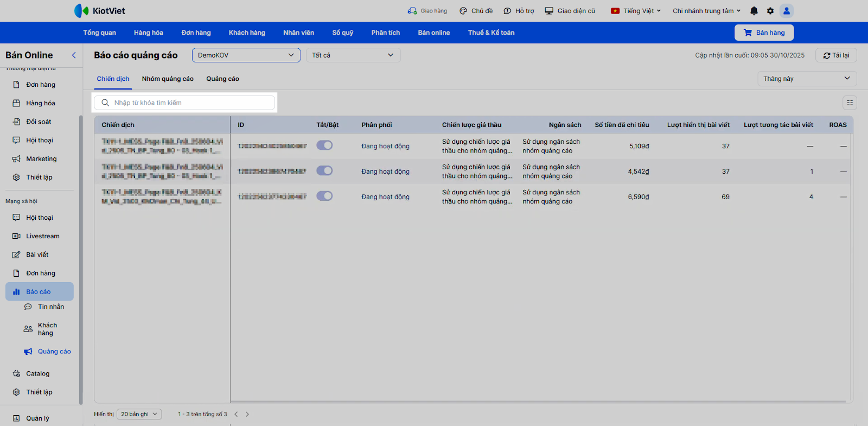Click the Số tiền đã chi tiêu column header
868x426 pixels.
point(622,125)
